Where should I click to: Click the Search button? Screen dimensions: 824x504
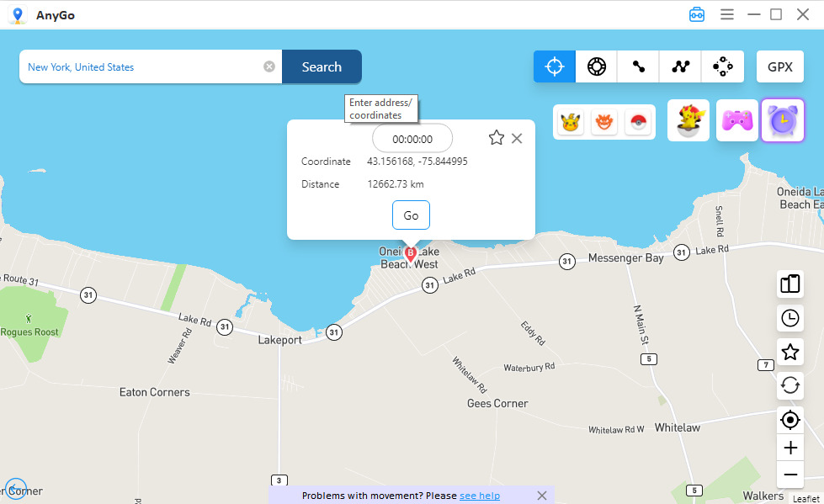point(322,66)
